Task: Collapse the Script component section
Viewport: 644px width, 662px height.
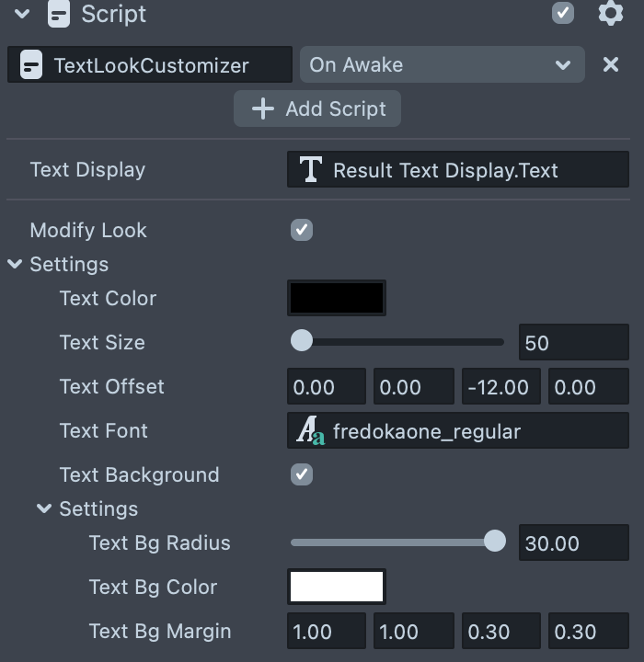Action: 23,14
